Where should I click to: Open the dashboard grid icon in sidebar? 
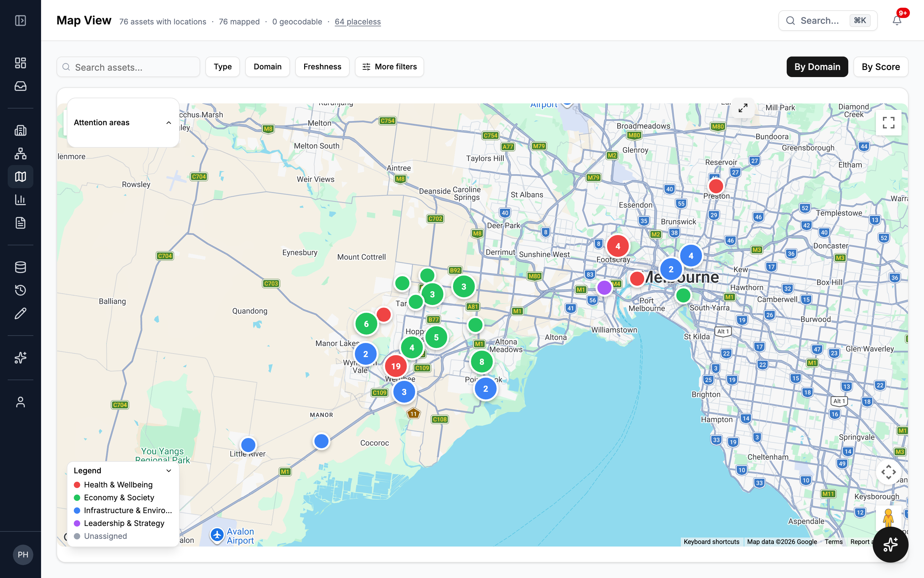pos(20,63)
